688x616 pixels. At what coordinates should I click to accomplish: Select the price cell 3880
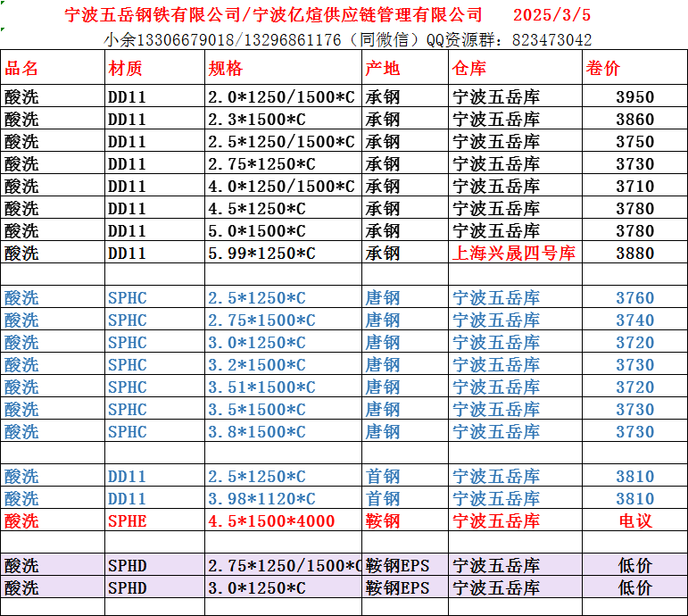tap(635, 253)
